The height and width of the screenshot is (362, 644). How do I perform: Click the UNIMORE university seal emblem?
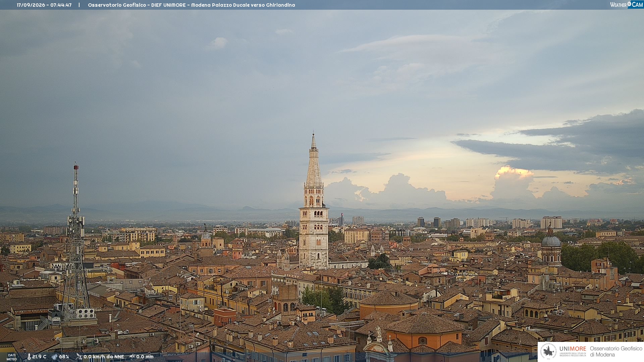tap(548, 352)
